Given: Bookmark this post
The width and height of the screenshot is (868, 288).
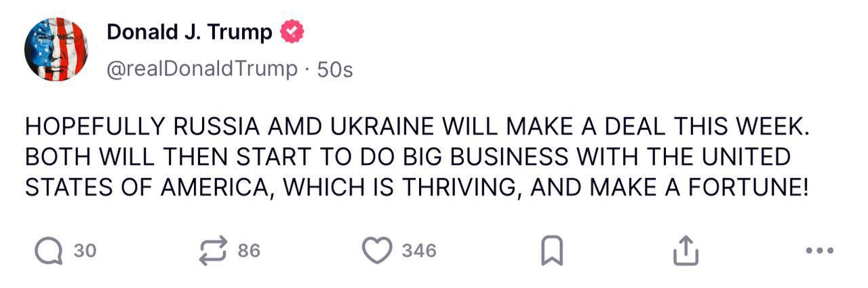Looking at the screenshot, I should click(552, 251).
